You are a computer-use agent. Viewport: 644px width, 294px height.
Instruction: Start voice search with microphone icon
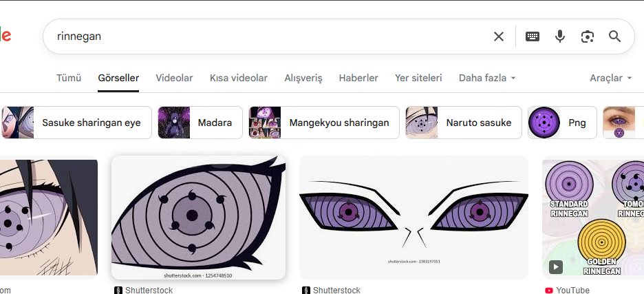(560, 36)
